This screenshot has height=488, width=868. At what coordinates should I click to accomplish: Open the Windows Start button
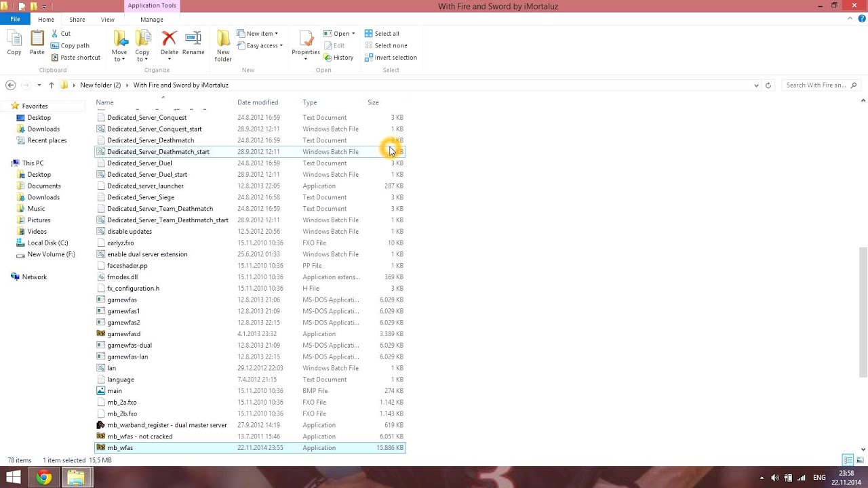(x=13, y=478)
